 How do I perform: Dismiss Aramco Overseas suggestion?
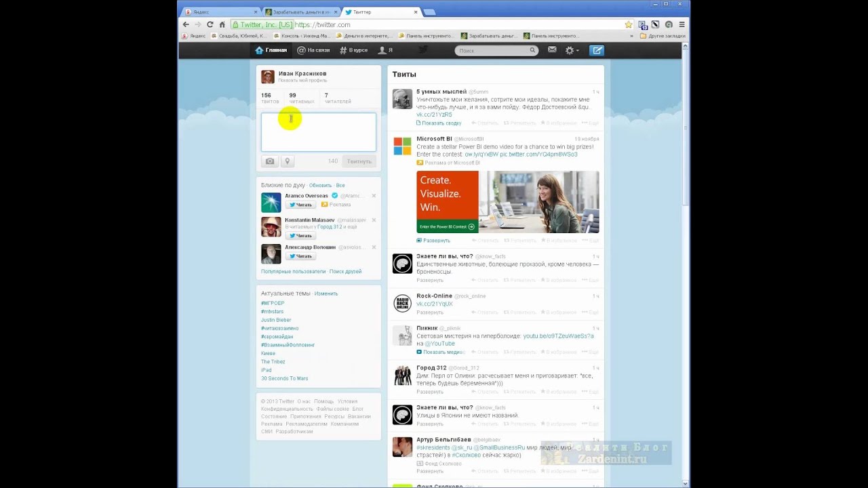tap(374, 196)
